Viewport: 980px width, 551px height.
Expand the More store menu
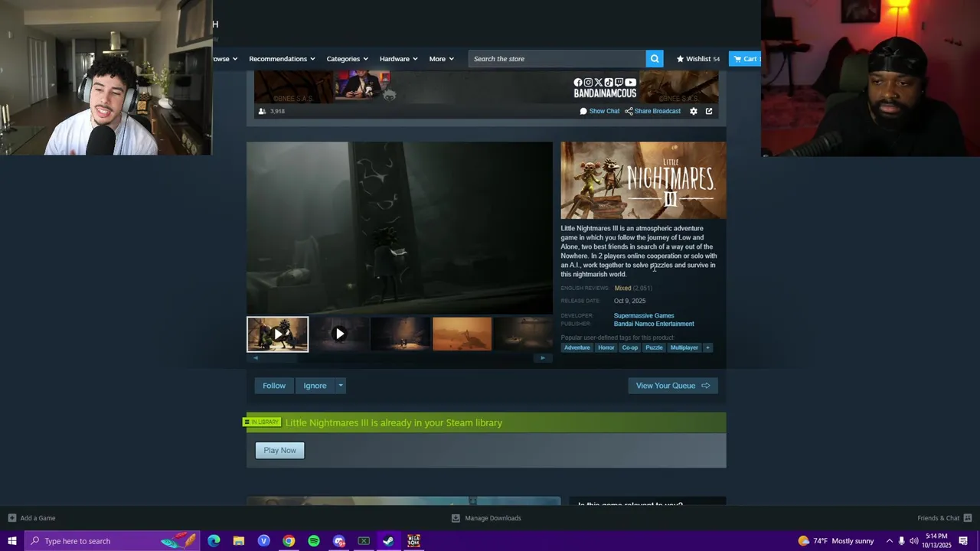[442, 59]
